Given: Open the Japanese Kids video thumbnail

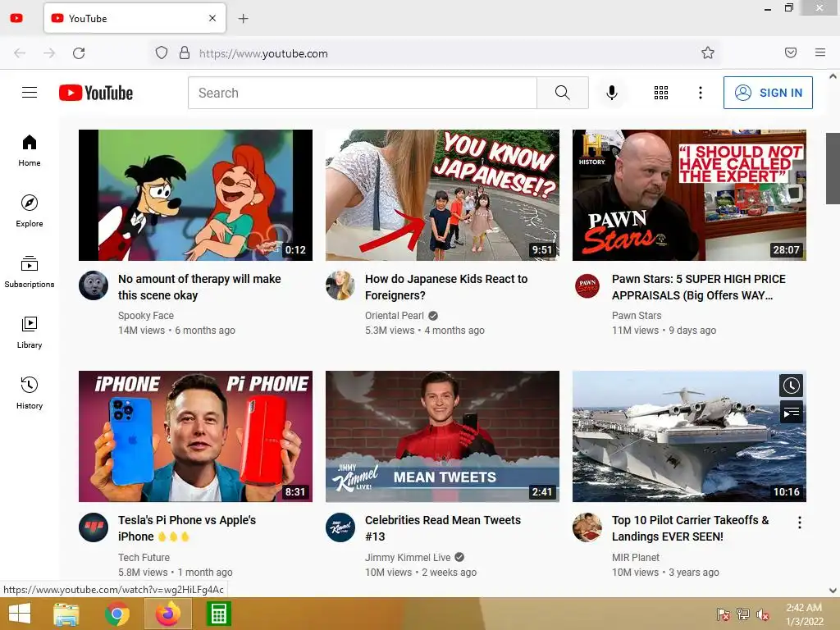Looking at the screenshot, I should 442,195.
